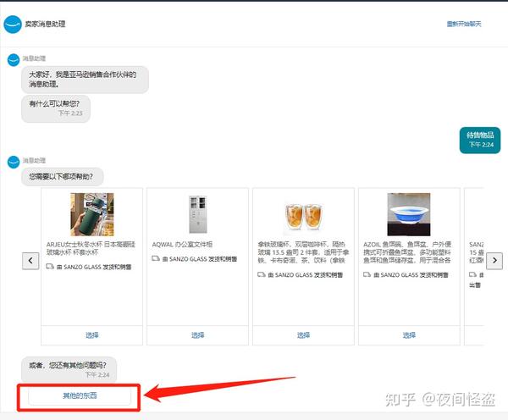Viewport: 508px width, 420px height.
Task: Click the shipping truck icon under AQWAL product
Action: (x=156, y=258)
